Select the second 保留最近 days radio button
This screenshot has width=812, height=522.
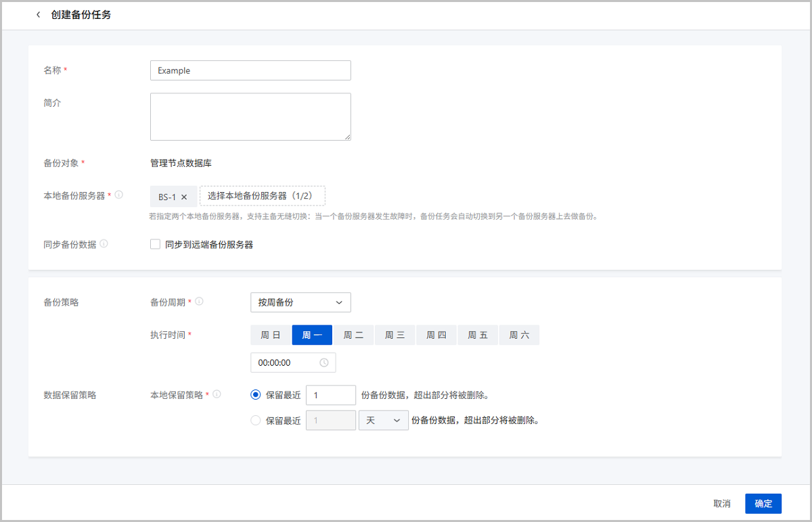255,421
